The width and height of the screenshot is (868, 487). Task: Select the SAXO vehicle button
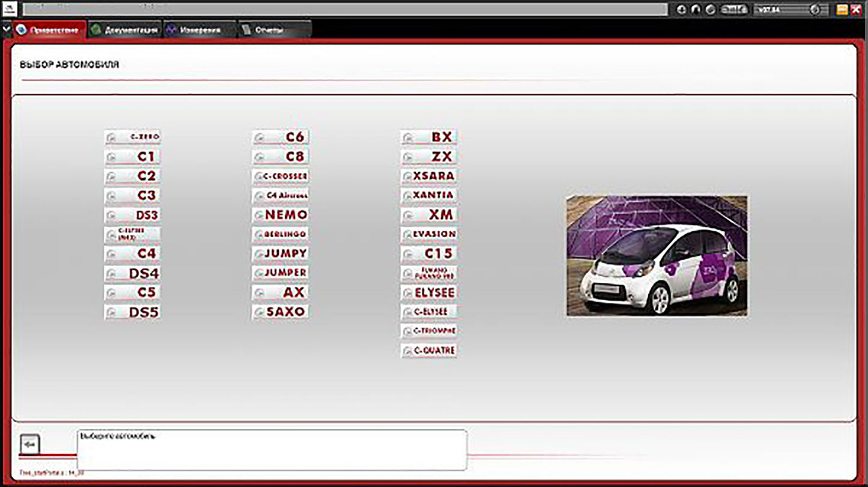click(x=281, y=312)
